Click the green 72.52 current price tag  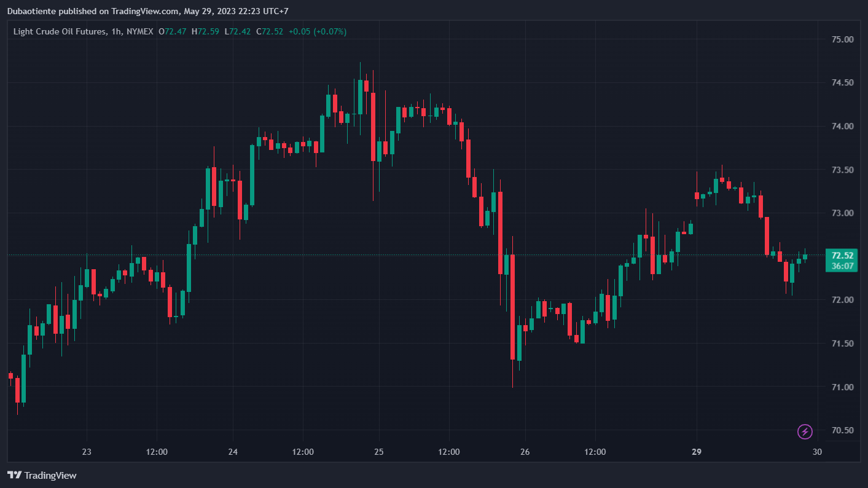(841, 256)
